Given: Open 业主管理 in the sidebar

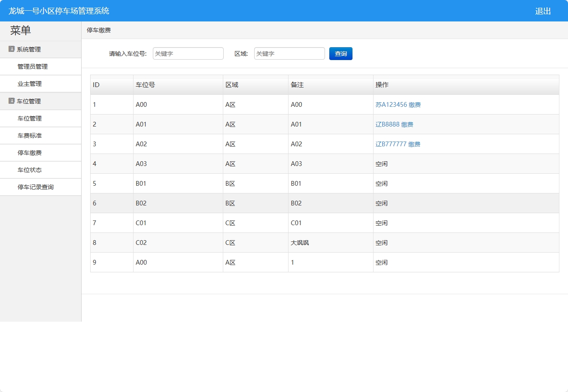Looking at the screenshot, I should coord(30,84).
